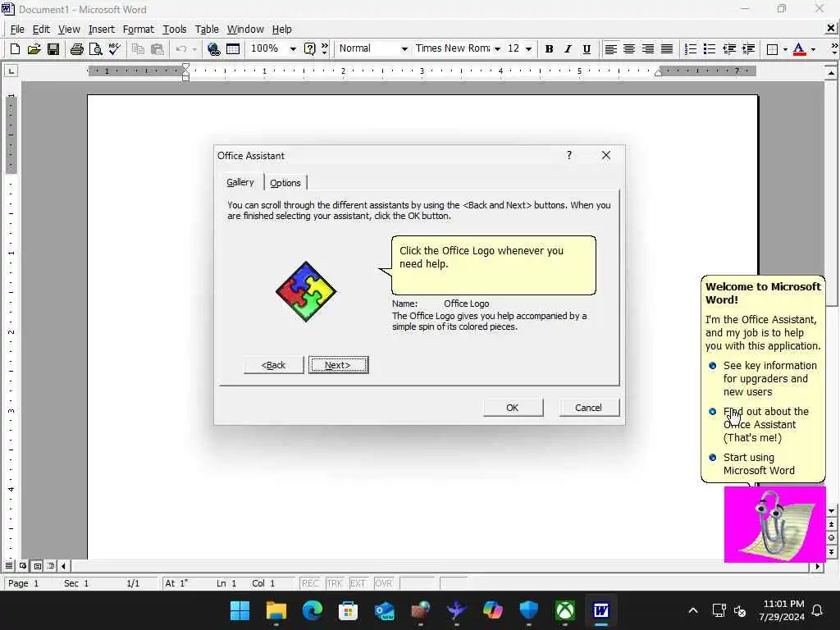The height and width of the screenshot is (630, 840).
Task: Show more Standard toolbar buttons
Action: pyautogui.click(x=325, y=49)
